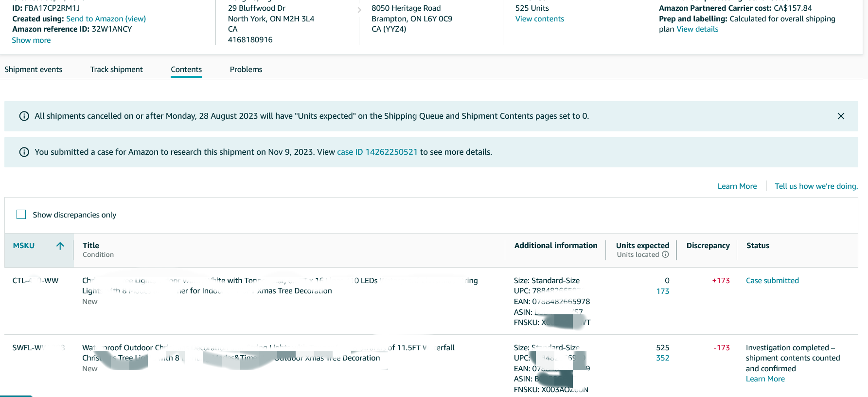Click Amazon Partnered Carrier cost CA$157.84
The image size is (868, 397).
pos(735,8)
